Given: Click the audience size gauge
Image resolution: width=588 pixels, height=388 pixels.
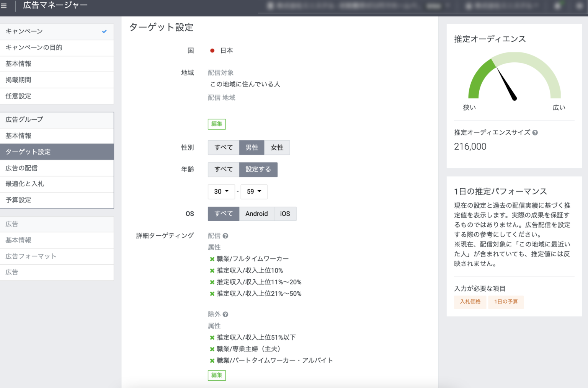Looking at the screenshot, I should [514, 78].
